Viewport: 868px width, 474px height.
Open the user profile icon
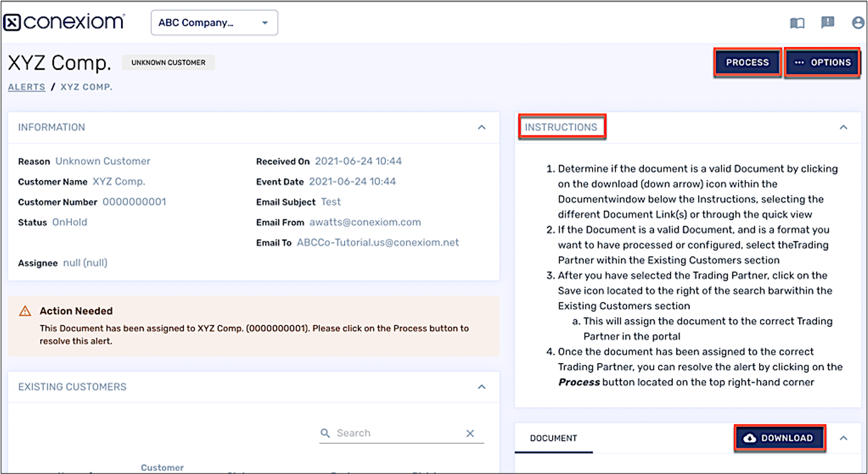[858, 23]
